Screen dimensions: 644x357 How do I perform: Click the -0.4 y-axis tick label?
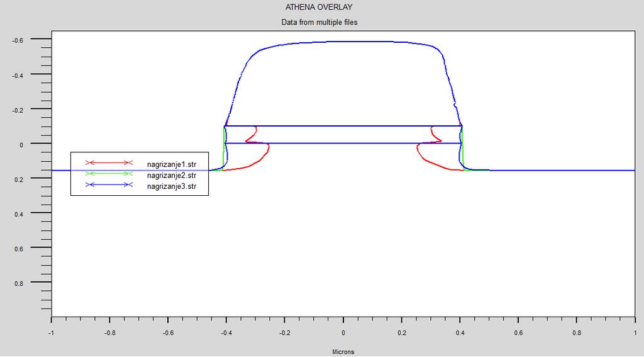tap(18, 76)
